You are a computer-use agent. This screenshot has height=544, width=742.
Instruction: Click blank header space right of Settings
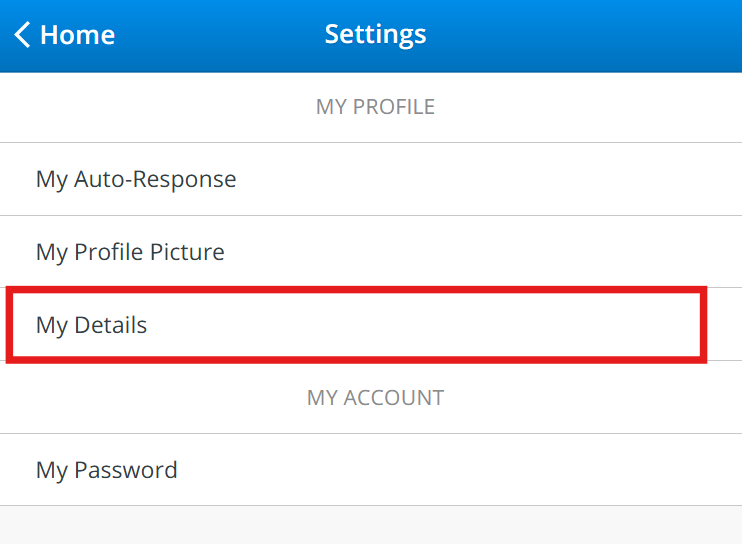pyautogui.click(x=590, y=35)
